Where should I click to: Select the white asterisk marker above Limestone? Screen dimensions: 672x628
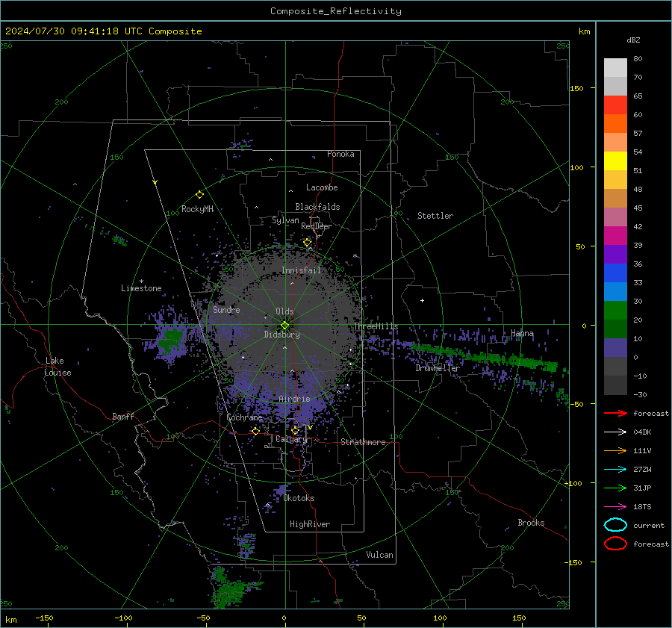tap(141, 282)
